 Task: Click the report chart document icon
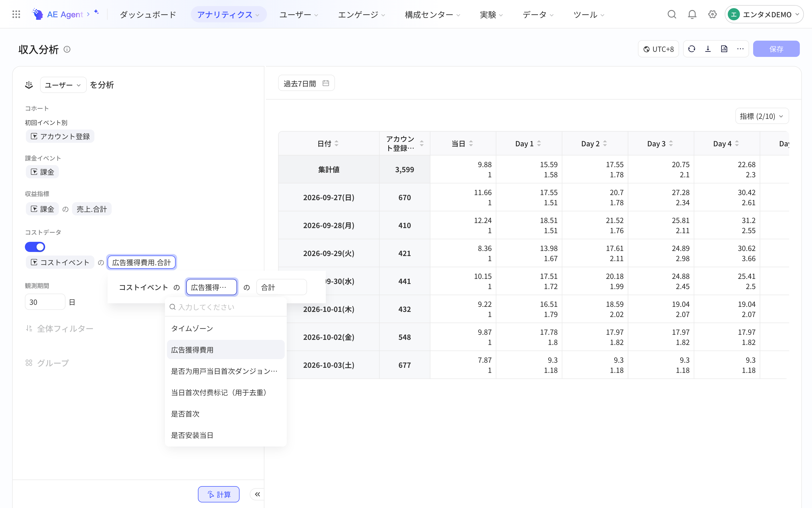point(724,49)
